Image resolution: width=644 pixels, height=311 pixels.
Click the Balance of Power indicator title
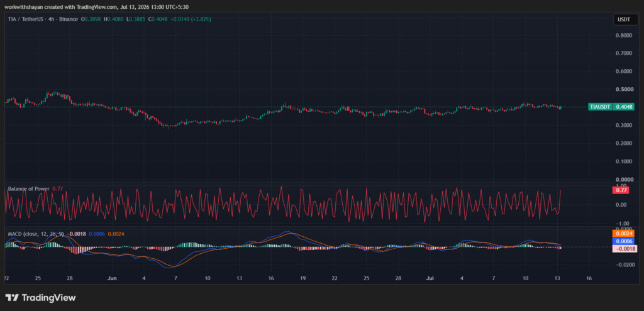click(29, 188)
